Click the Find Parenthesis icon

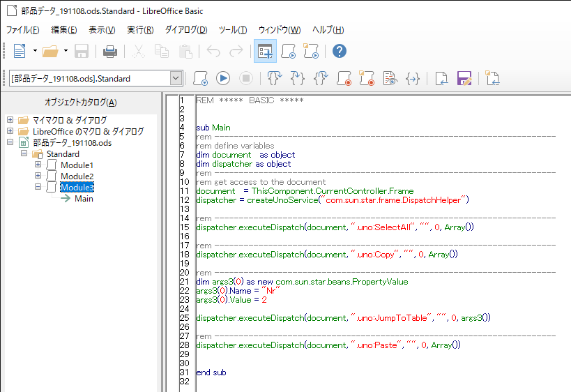413,78
